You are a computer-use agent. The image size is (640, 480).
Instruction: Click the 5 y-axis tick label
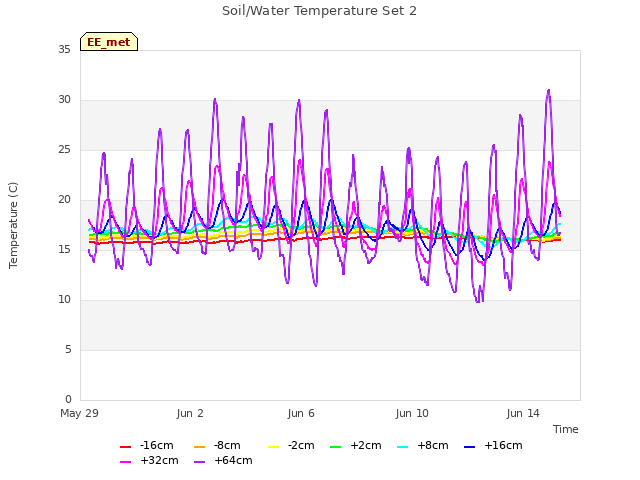(68, 349)
